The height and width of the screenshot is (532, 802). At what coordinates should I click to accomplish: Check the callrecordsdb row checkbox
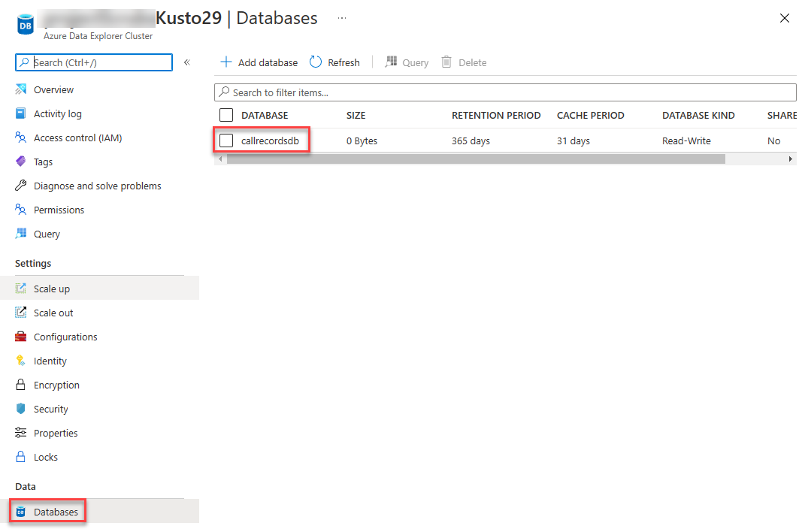coord(226,141)
